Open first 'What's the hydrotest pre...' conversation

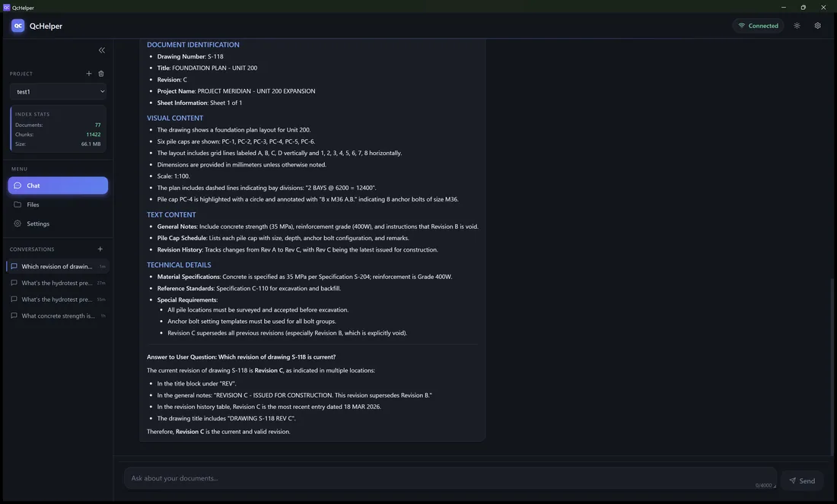(x=58, y=283)
